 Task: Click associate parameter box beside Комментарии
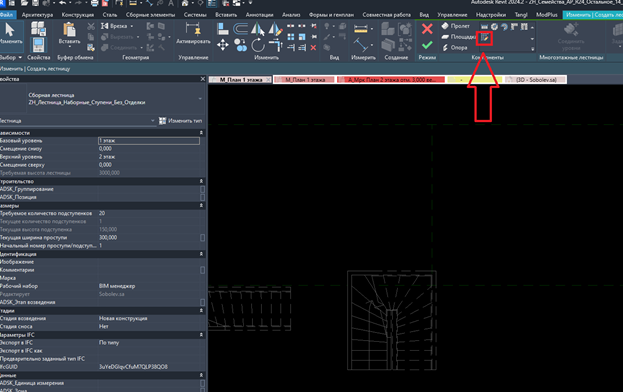202,270
